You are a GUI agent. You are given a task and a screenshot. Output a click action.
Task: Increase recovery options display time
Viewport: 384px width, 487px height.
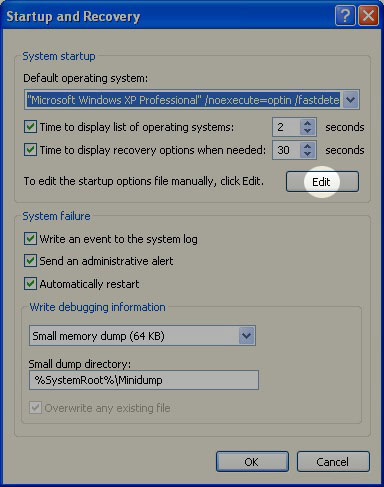[x=307, y=146]
